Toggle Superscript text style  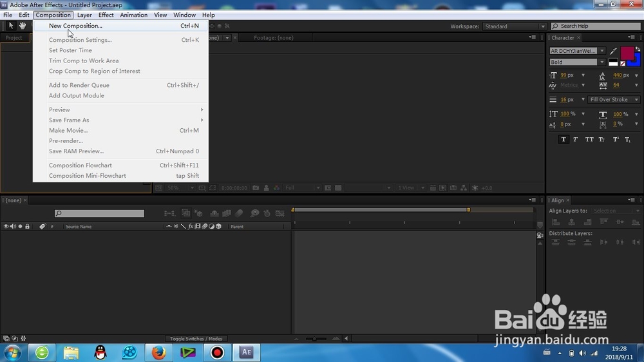(x=616, y=139)
